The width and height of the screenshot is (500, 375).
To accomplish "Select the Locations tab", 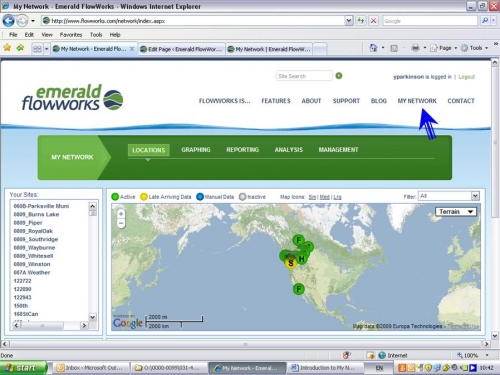I will pos(149,150).
